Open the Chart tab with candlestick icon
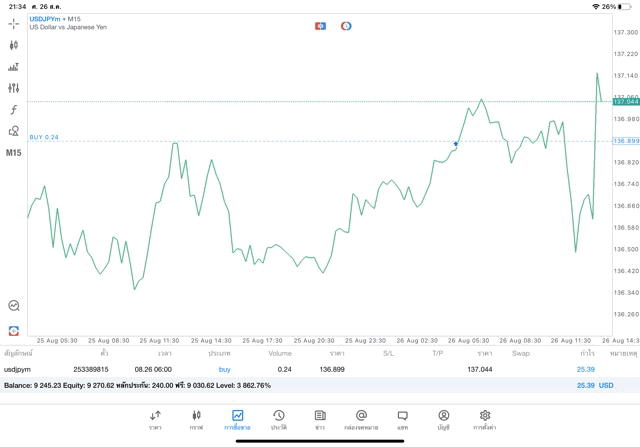 click(x=196, y=420)
